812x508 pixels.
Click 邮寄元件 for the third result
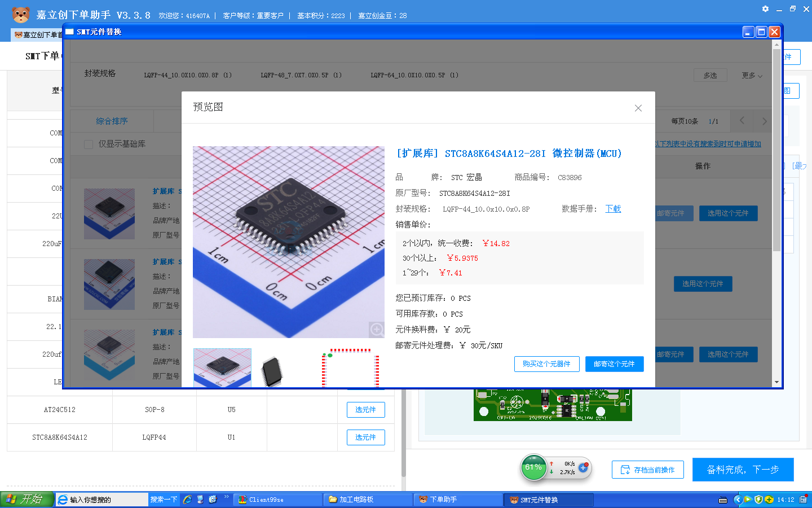(x=674, y=354)
